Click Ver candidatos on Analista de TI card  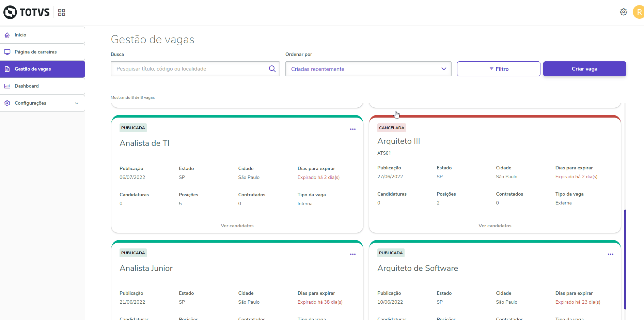pyautogui.click(x=237, y=226)
